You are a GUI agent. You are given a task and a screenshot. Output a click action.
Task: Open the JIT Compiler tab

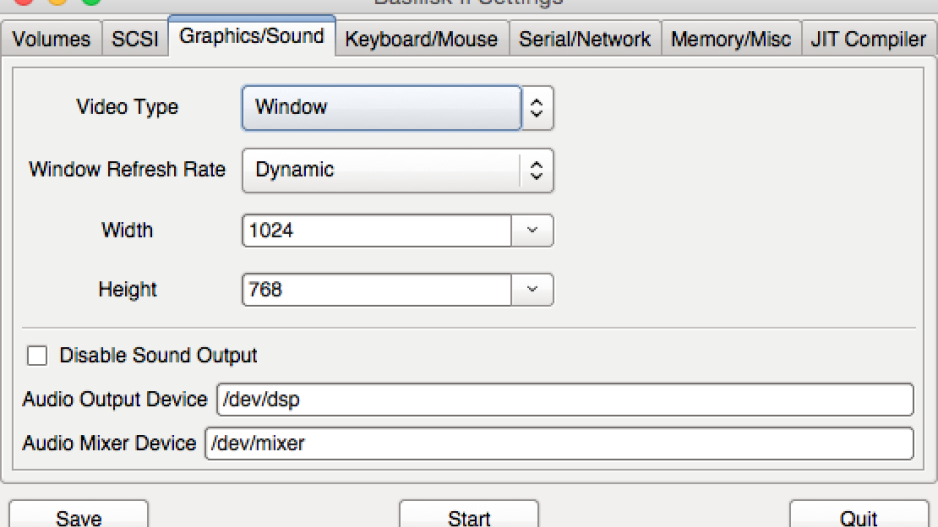[x=869, y=39]
